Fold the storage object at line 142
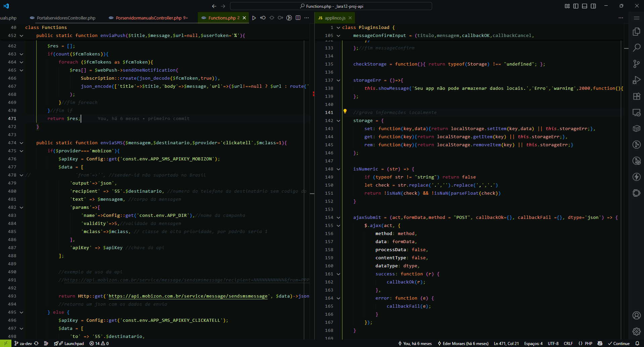This screenshot has height=347, width=644. (338, 121)
